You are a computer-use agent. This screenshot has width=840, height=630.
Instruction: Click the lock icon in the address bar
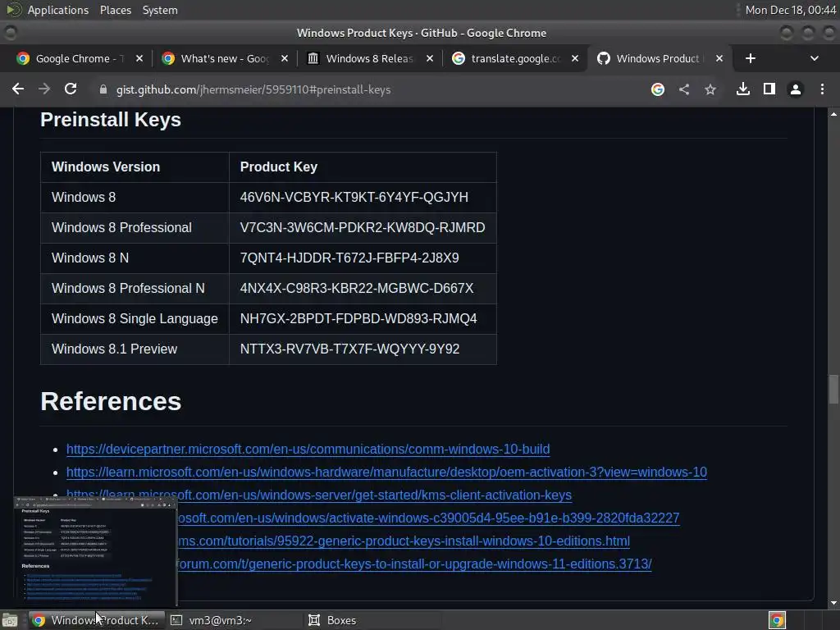coord(103,89)
